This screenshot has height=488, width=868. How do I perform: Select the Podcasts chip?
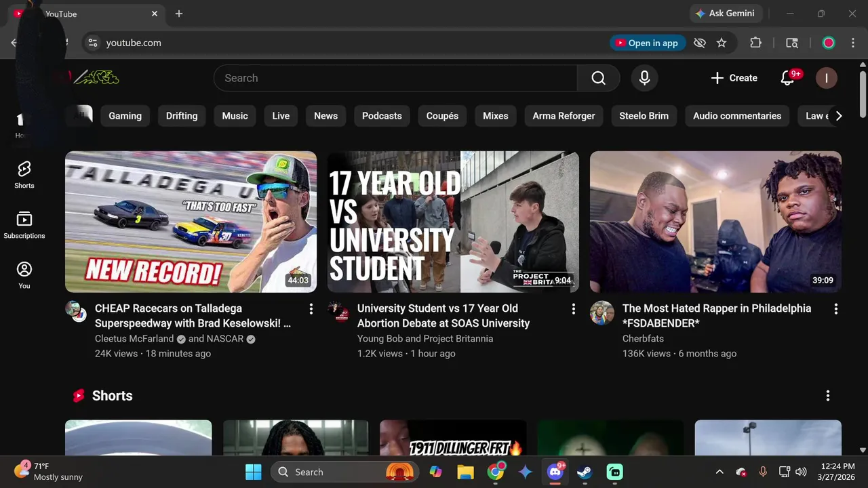click(x=382, y=116)
